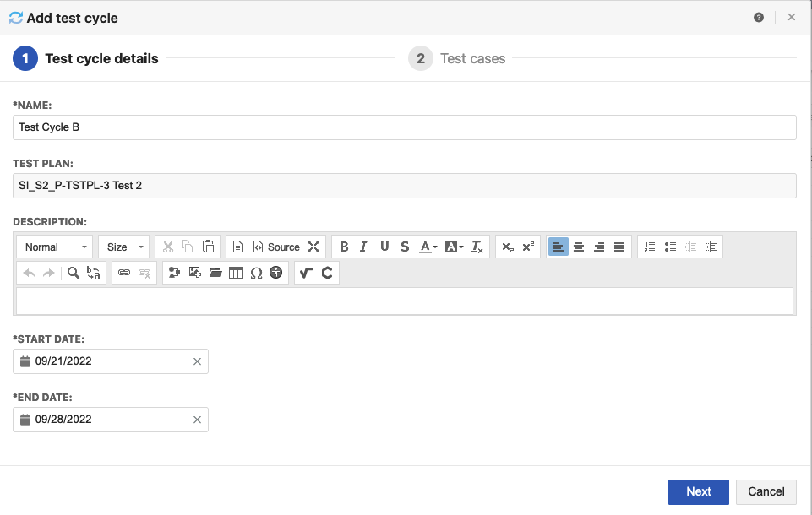Click the Next button

(x=698, y=491)
